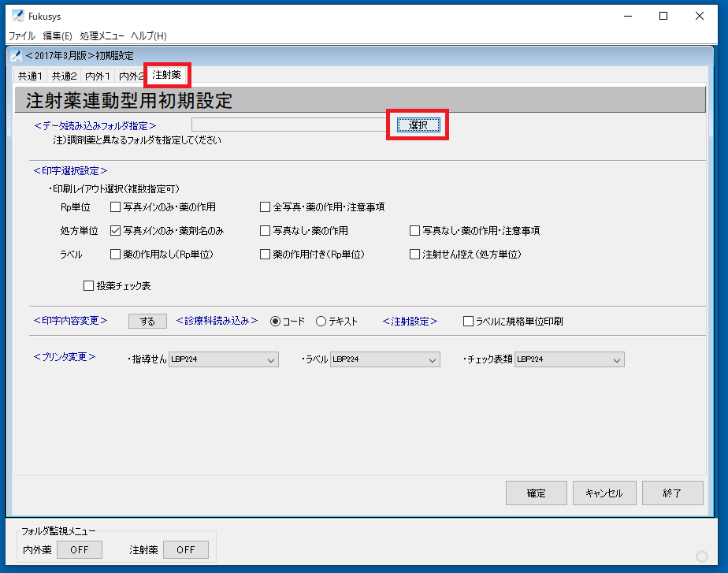Click the <印字選択設定> heading
Screen dimensions: 728x573
(71, 171)
